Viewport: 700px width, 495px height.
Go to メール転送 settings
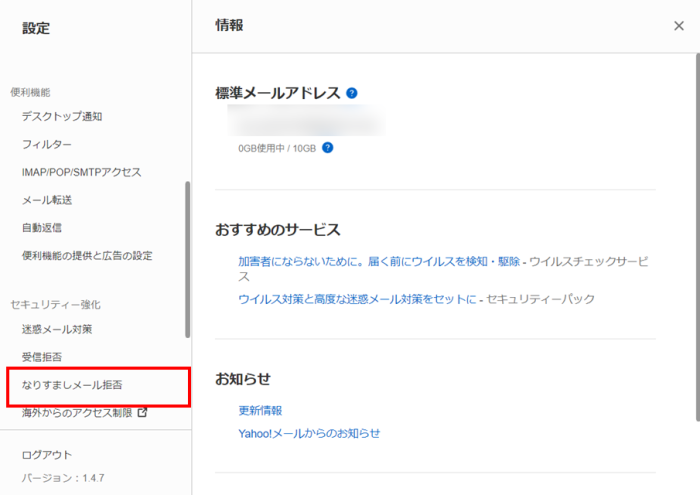47,200
